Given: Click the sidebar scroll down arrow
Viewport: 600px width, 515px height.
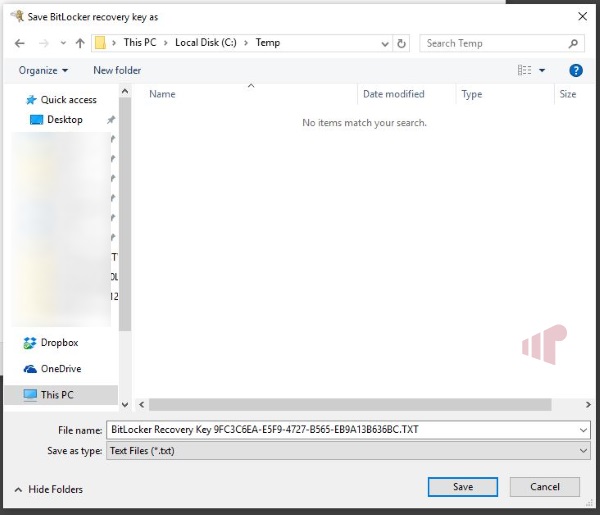Looking at the screenshot, I should [125, 404].
